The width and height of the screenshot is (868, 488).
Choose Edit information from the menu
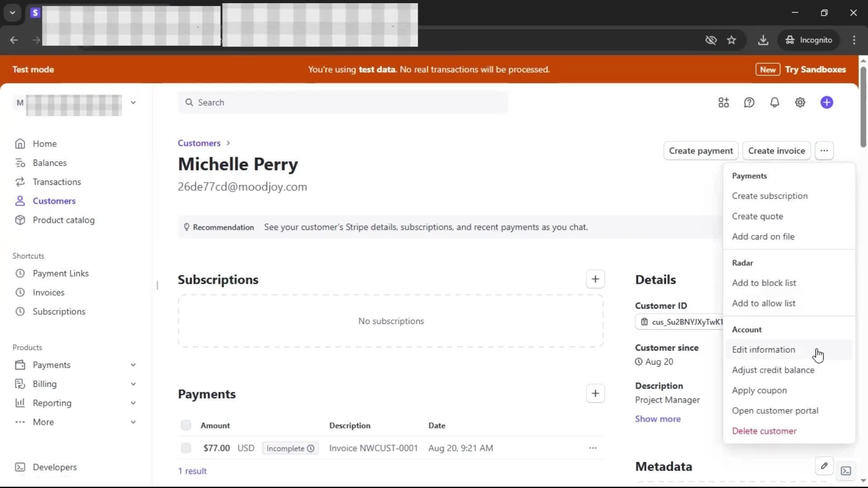click(789, 350)
